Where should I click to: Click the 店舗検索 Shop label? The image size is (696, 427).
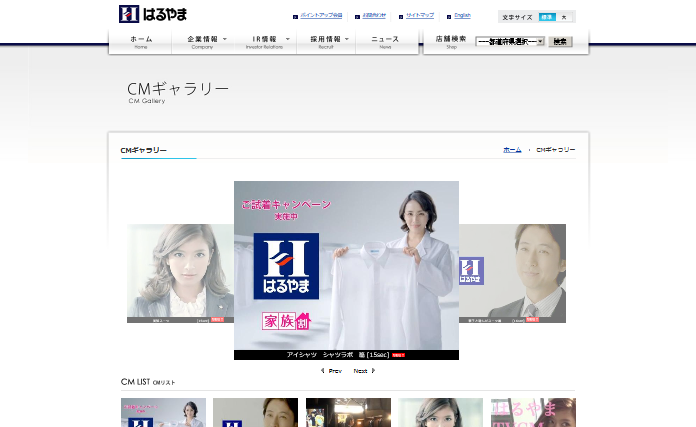pos(451,41)
